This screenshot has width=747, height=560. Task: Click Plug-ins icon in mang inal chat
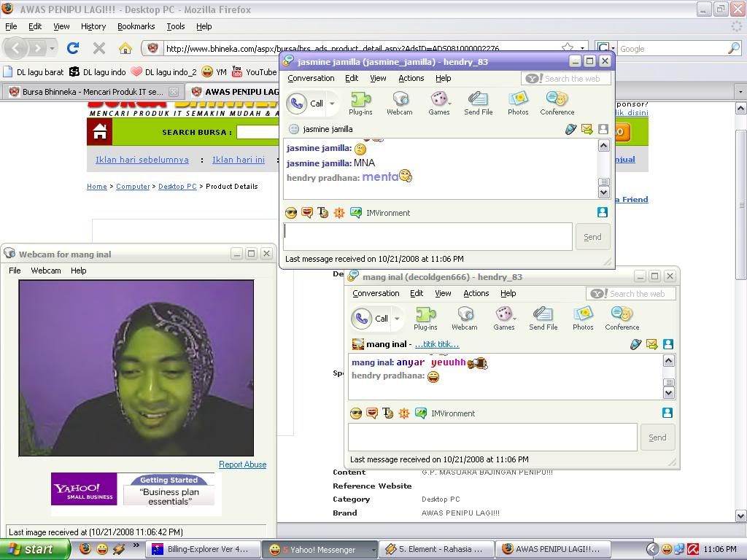pos(425,319)
